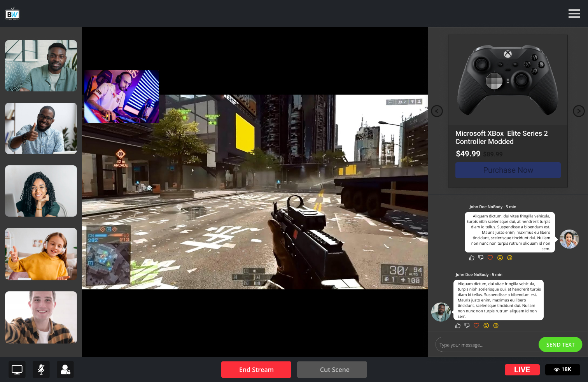Click the user lock icon
The height and width of the screenshot is (382, 588).
click(65, 370)
